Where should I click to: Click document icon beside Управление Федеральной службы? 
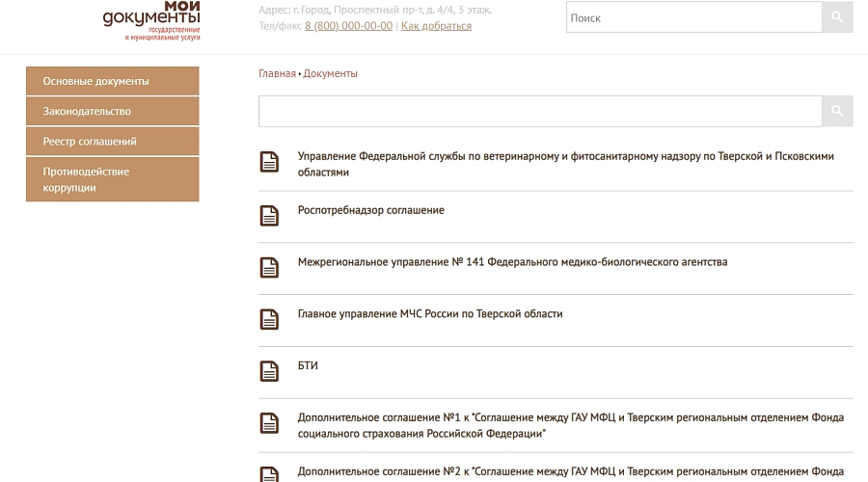click(270, 162)
